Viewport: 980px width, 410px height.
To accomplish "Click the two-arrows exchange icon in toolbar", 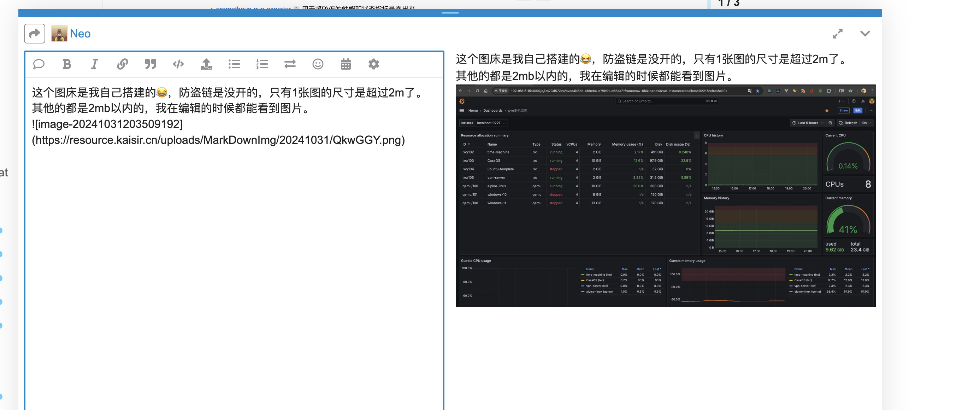I will 290,64.
